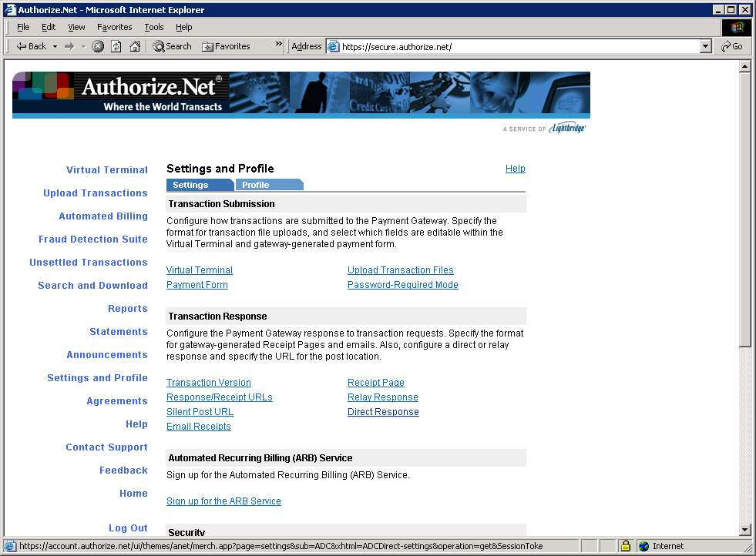Click the vertical scrollbar down arrow

click(x=744, y=530)
